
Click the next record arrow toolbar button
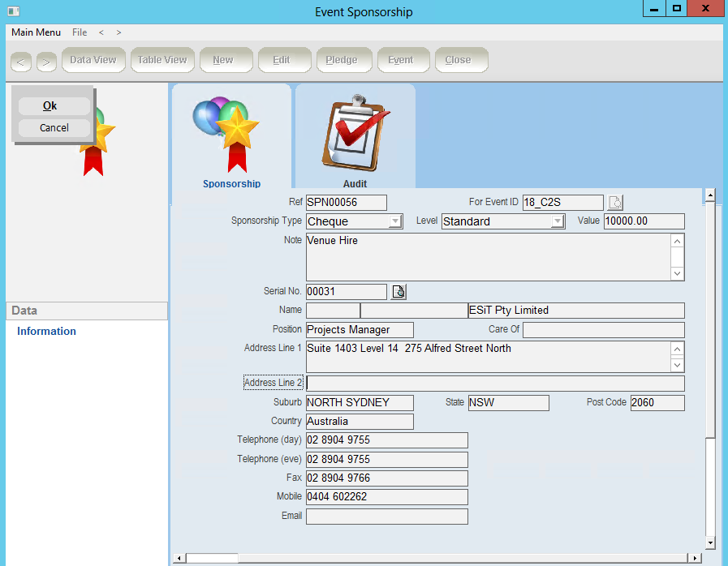pyautogui.click(x=46, y=62)
